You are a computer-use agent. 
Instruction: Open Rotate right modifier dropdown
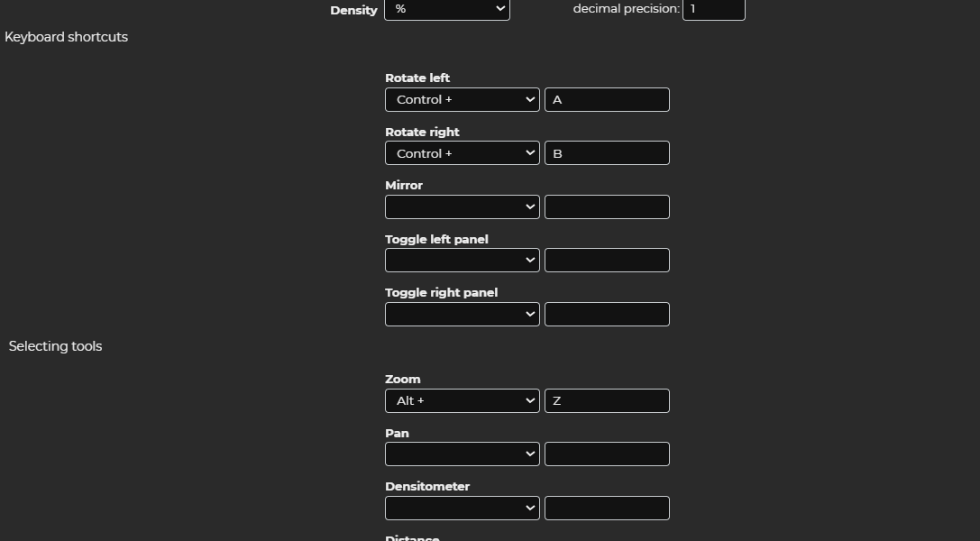tap(462, 153)
